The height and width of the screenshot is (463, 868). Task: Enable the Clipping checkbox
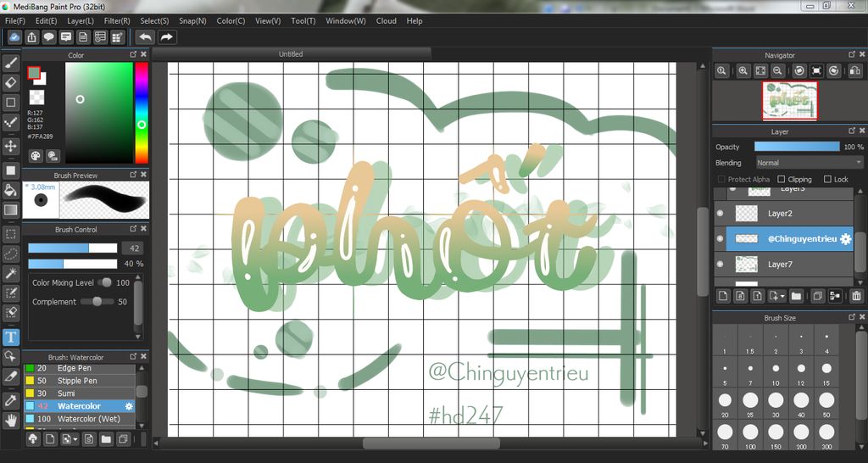(781, 179)
